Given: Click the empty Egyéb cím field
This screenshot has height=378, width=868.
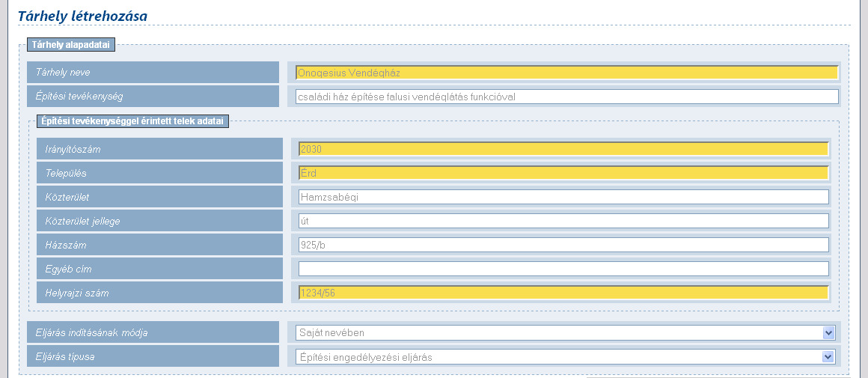Looking at the screenshot, I should point(563,269).
